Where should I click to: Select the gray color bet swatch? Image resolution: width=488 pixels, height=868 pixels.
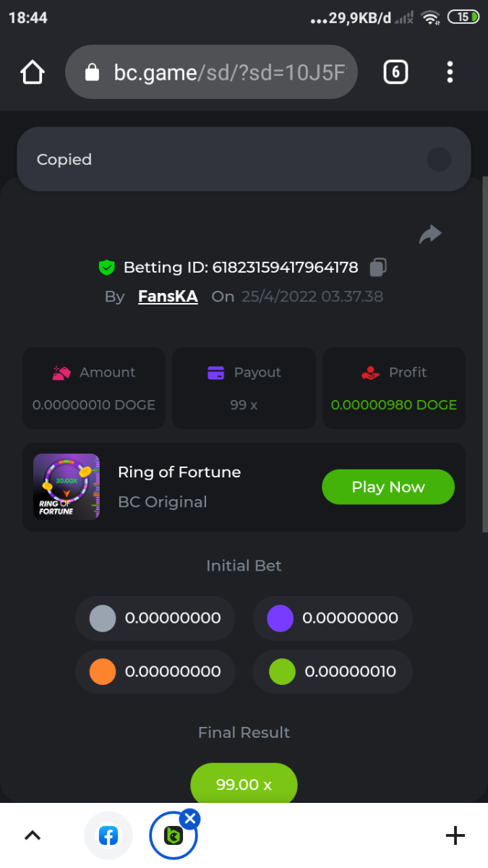tap(103, 618)
